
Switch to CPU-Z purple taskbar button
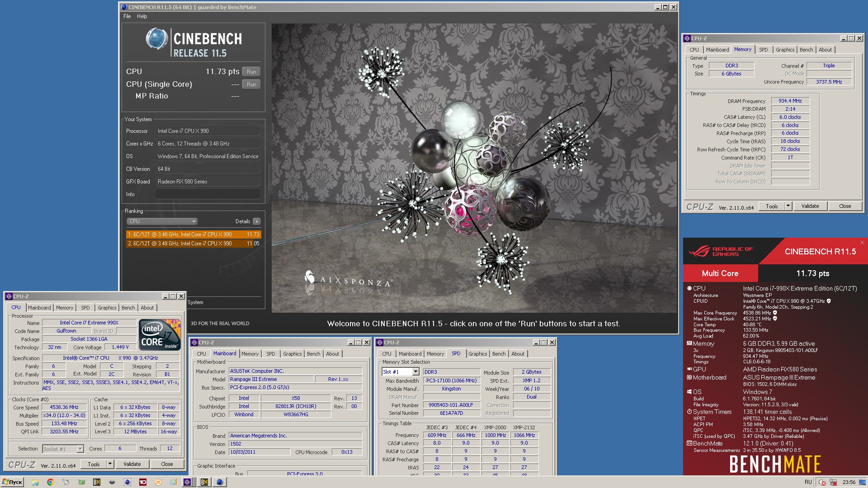point(187,482)
